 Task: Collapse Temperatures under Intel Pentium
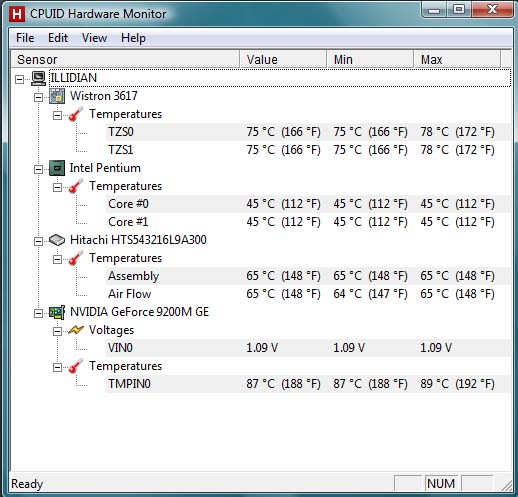pos(57,187)
